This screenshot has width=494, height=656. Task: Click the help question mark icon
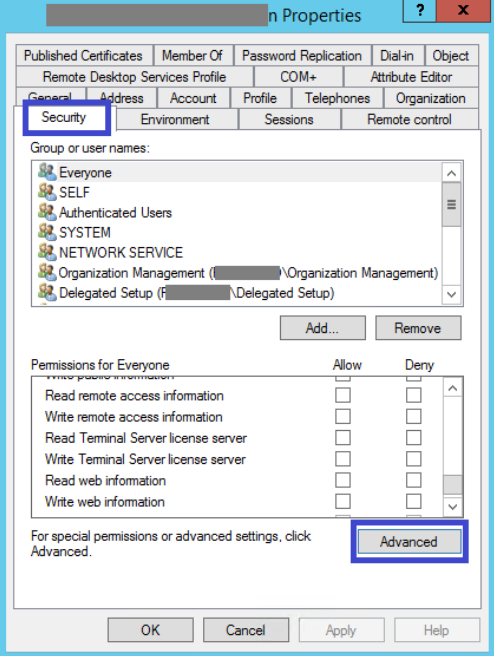(x=420, y=10)
